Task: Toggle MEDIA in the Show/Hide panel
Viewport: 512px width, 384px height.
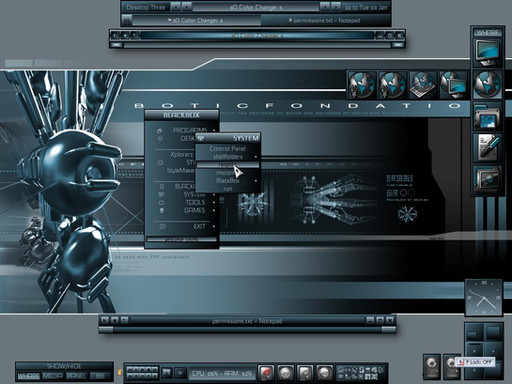Action: 53,376
